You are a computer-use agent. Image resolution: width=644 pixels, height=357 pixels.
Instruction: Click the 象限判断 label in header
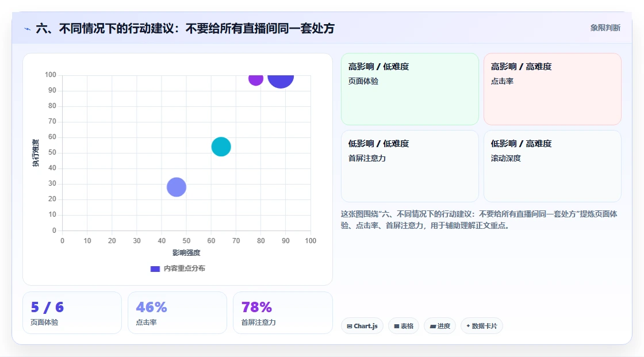tap(605, 28)
